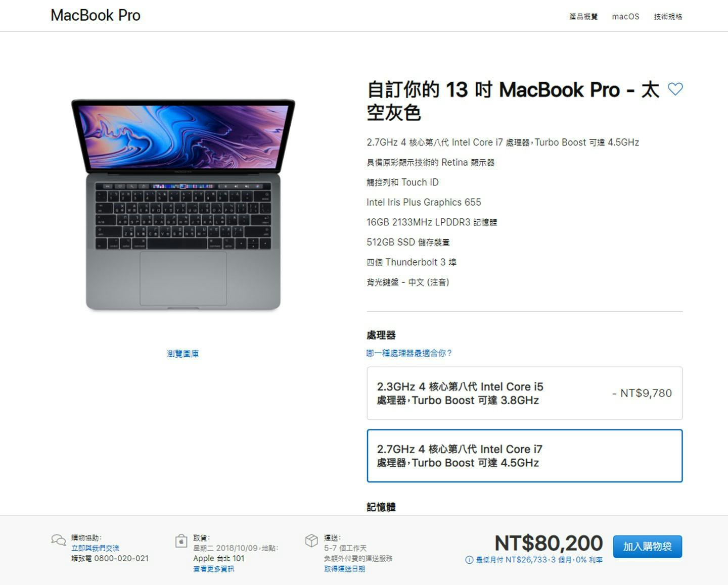
Task: Click the 立即與我們交流 chat link
Action: [x=95, y=548]
